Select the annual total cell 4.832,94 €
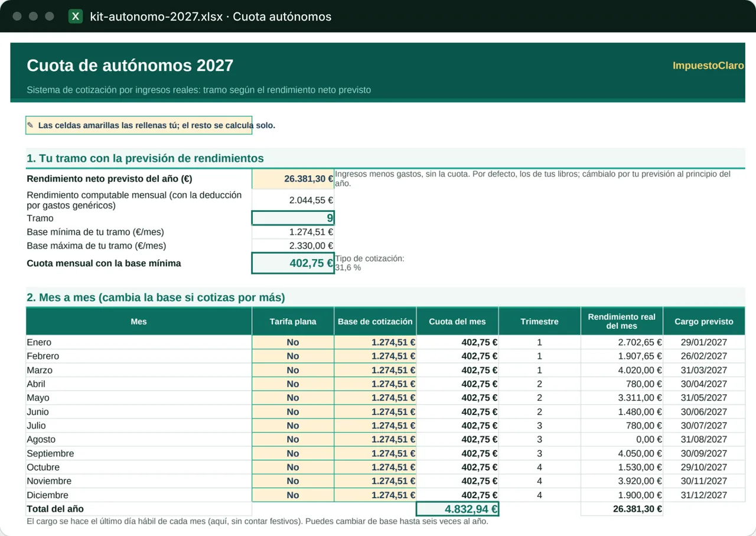This screenshot has height=536, width=756. tap(457, 509)
